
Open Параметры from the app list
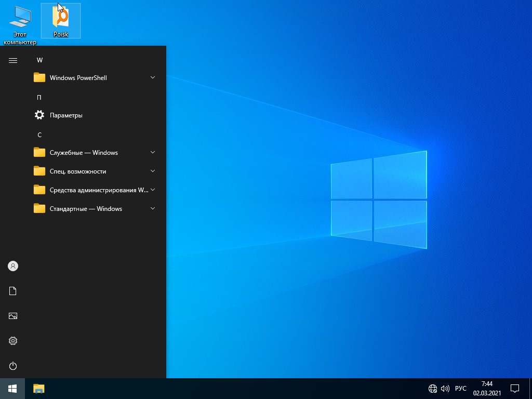tap(66, 115)
